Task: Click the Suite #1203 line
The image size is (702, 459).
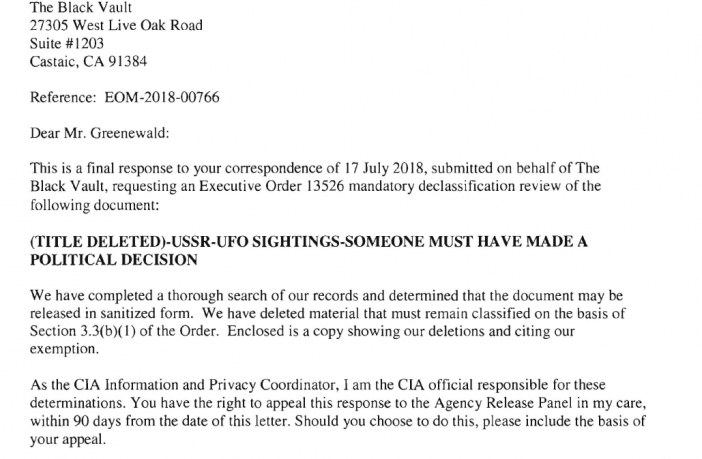Action: [67, 43]
